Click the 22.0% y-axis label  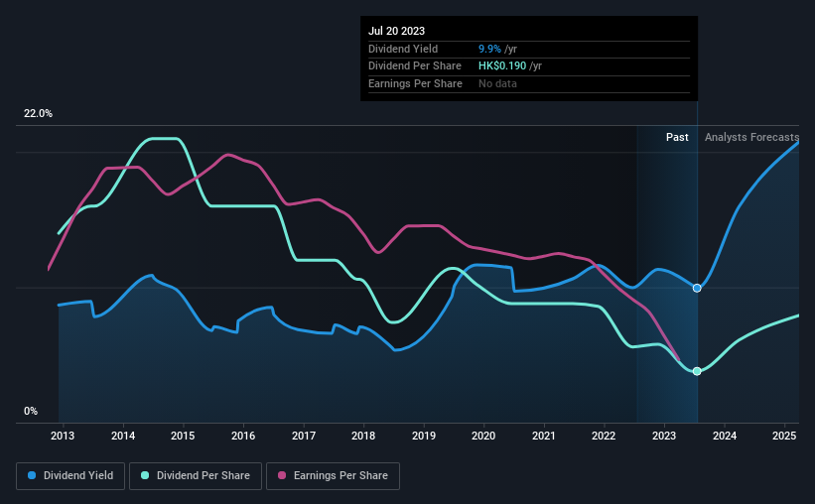pyautogui.click(x=38, y=114)
